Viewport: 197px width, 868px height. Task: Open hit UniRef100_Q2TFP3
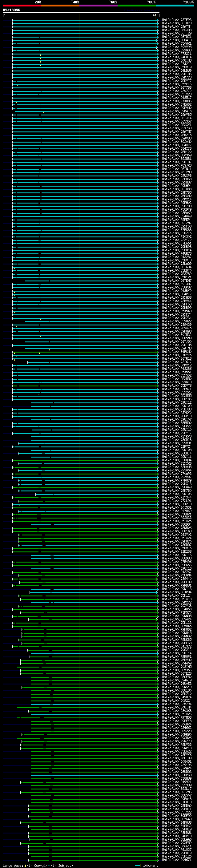pos(177,20)
